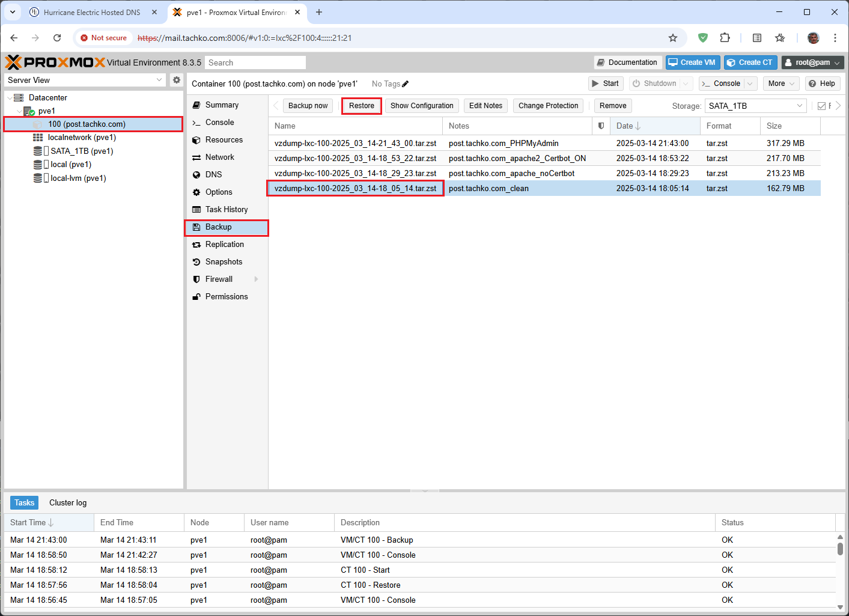Open Documentation from the top bar

(627, 63)
